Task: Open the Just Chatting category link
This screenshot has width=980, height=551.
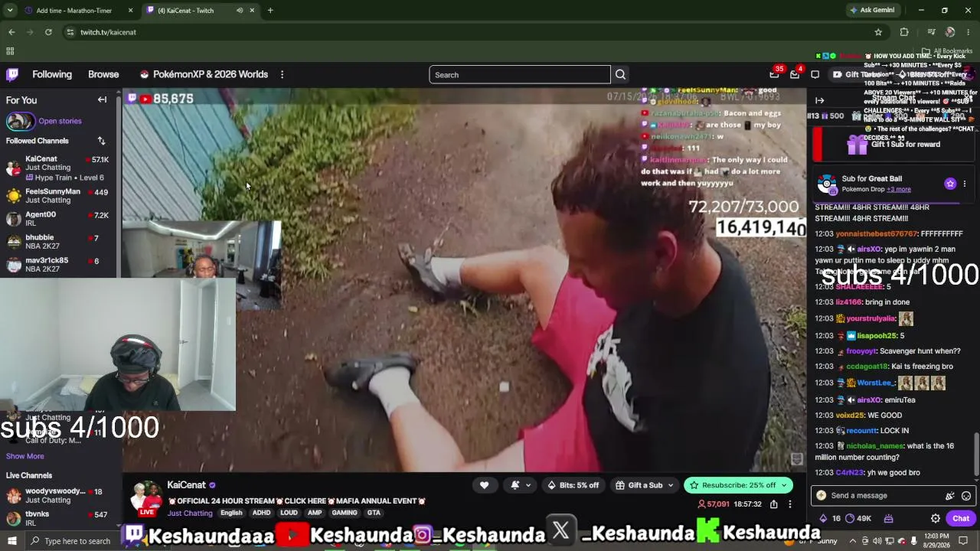Action: [190, 513]
